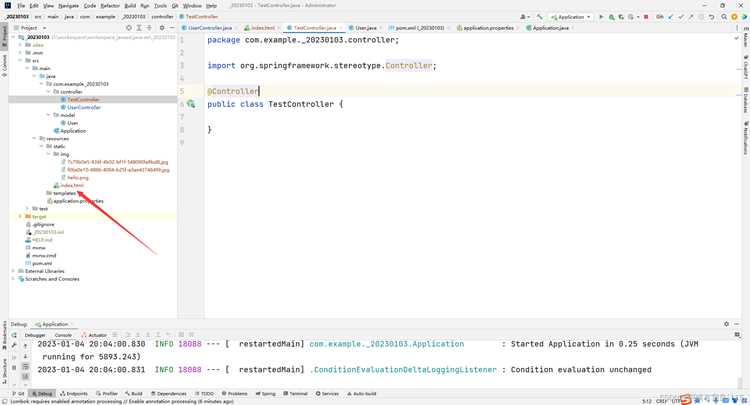Click the undo arrow icon in toolbar
The height and width of the screenshot is (405, 750).
click(711, 17)
